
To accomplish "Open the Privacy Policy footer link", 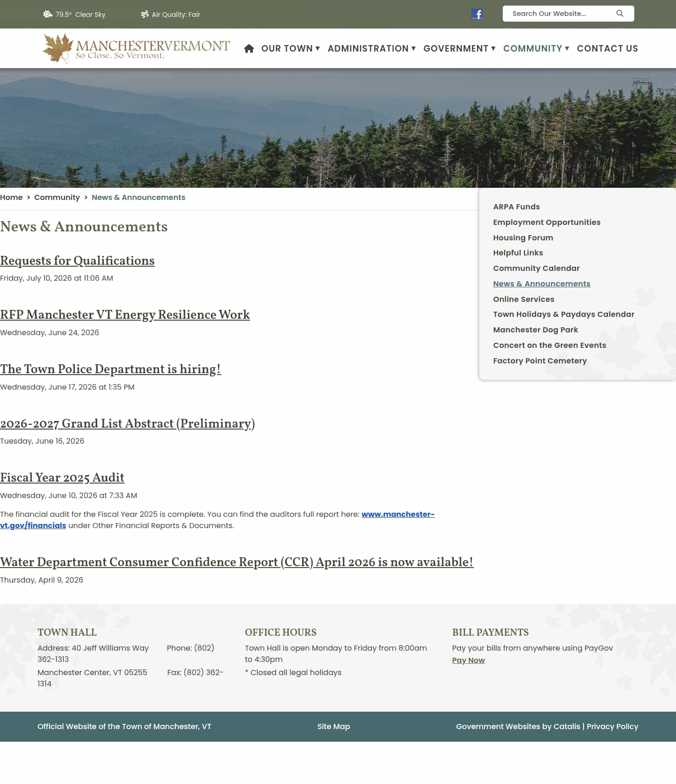I will pos(612,726).
